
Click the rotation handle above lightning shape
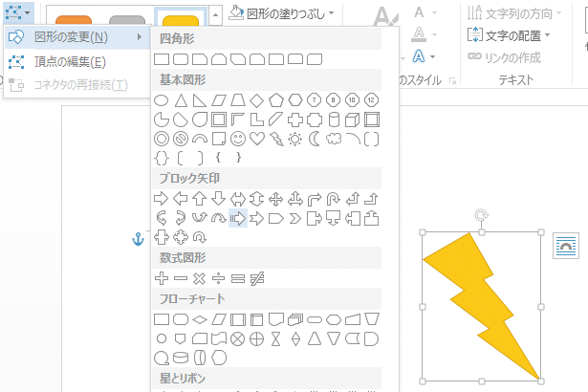[481, 215]
